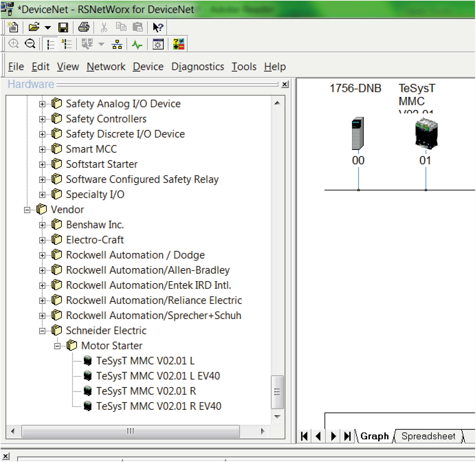The width and height of the screenshot is (476, 462).
Task: Open the Diagnostics menu
Action: coord(198,67)
